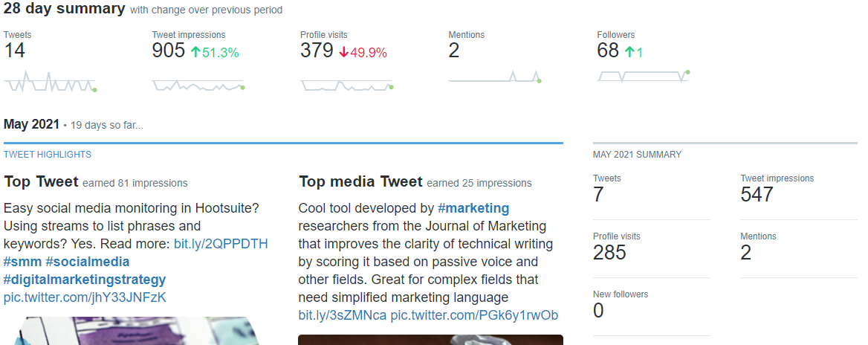Click the green up arrow beside Followers count

pos(629,52)
